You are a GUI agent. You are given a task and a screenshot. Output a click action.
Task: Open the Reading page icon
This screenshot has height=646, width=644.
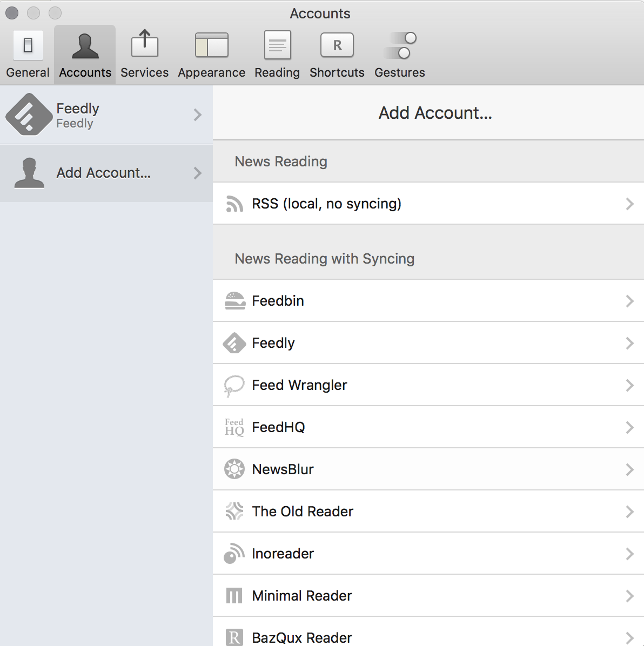click(277, 45)
